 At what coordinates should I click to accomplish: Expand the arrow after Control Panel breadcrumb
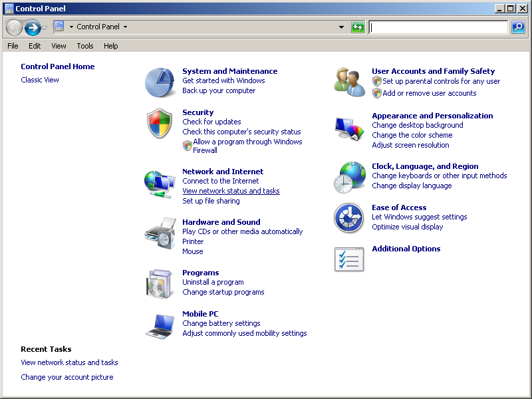(x=125, y=27)
